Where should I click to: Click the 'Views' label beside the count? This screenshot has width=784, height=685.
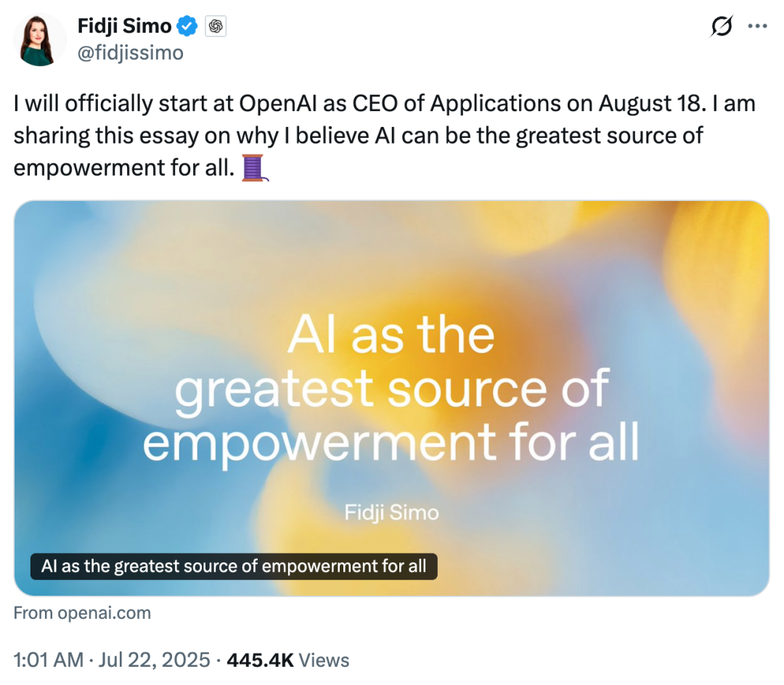(x=324, y=660)
